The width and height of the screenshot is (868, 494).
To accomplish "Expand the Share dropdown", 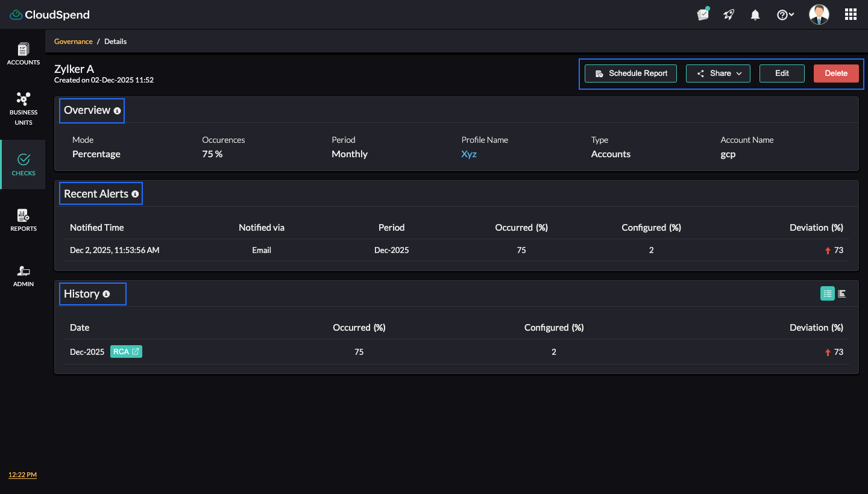I will point(718,73).
